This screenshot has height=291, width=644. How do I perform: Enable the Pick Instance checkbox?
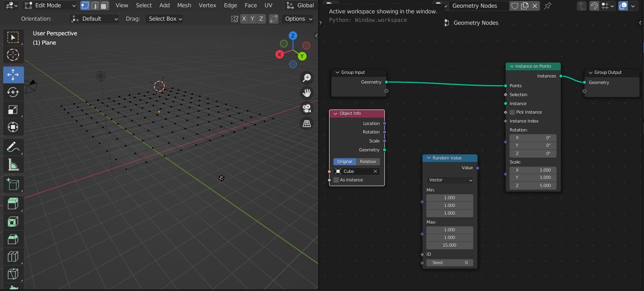pos(512,112)
